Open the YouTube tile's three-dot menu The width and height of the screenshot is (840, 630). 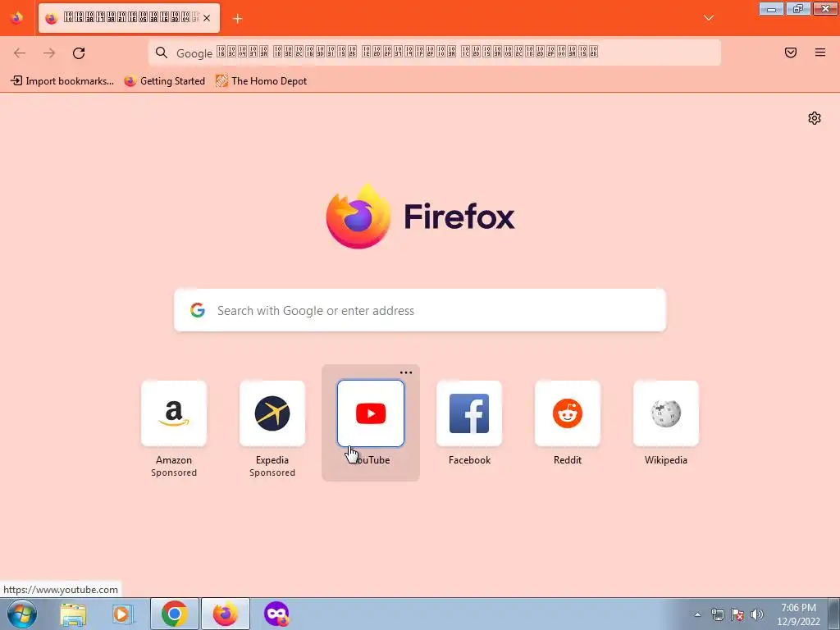coord(406,373)
